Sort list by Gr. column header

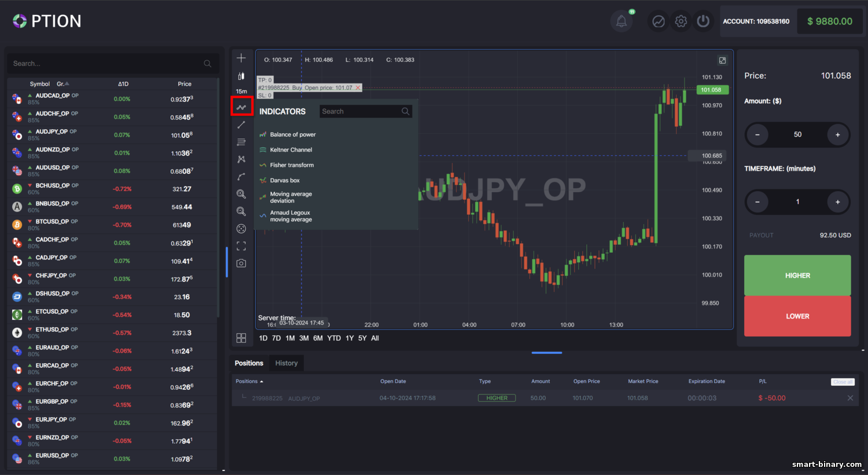tap(62, 84)
